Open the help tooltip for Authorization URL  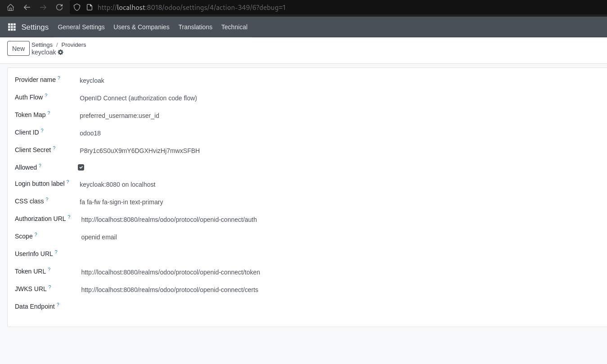pos(69,216)
